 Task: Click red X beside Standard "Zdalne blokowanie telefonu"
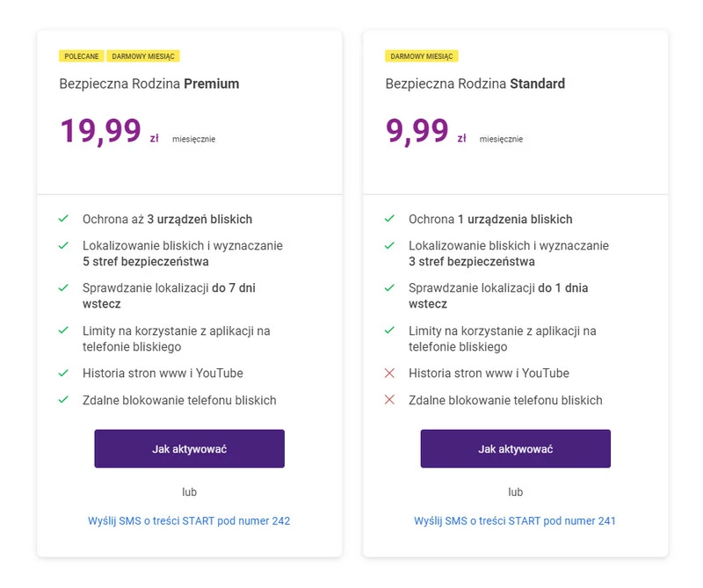tap(389, 400)
